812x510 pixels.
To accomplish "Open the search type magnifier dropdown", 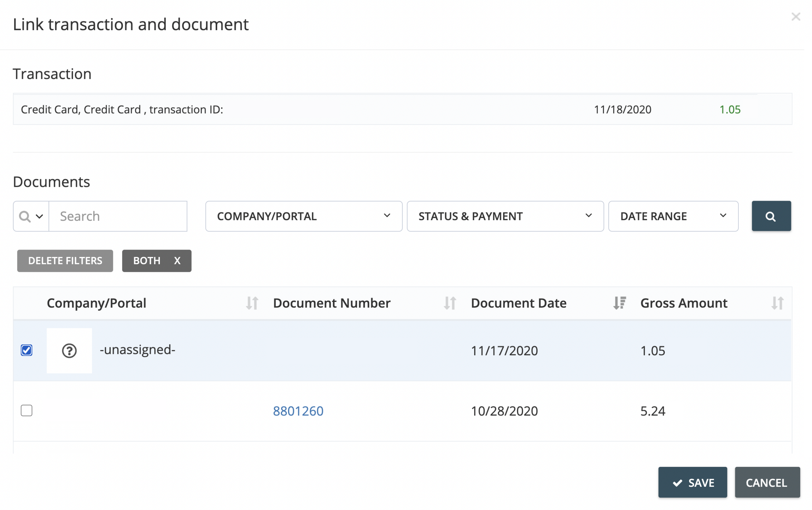I will [31, 216].
